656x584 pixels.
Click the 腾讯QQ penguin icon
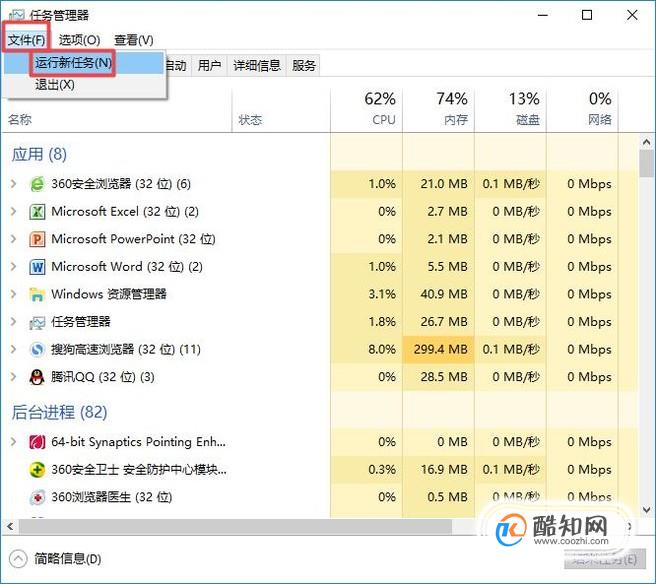(x=37, y=377)
